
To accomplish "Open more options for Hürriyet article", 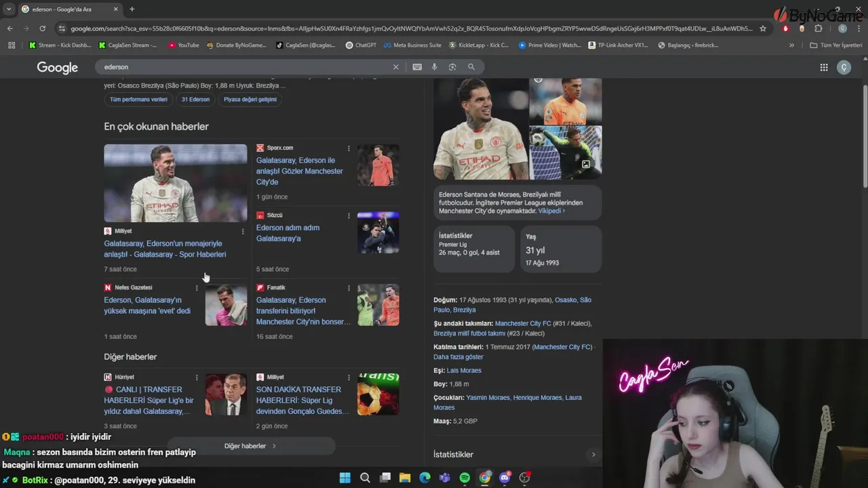I will [x=197, y=378].
